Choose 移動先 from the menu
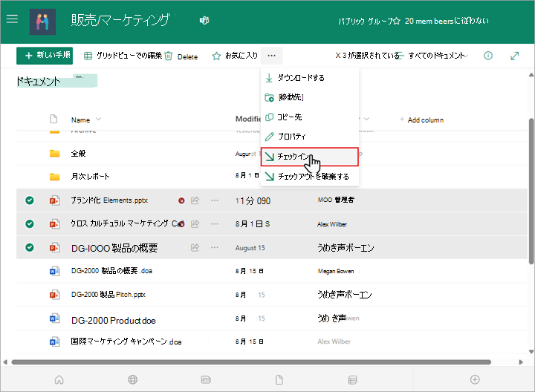This screenshot has width=535, height=392. coord(309,97)
